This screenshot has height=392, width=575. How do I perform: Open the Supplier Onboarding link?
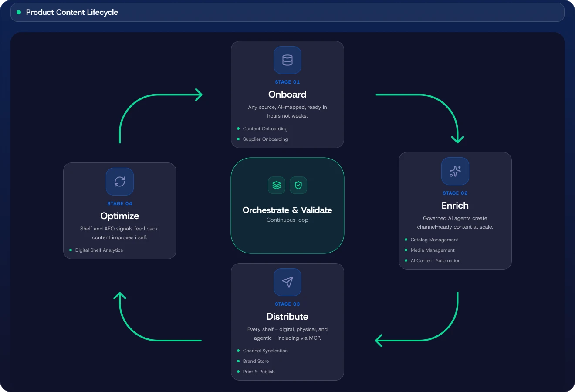click(x=265, y=139)
